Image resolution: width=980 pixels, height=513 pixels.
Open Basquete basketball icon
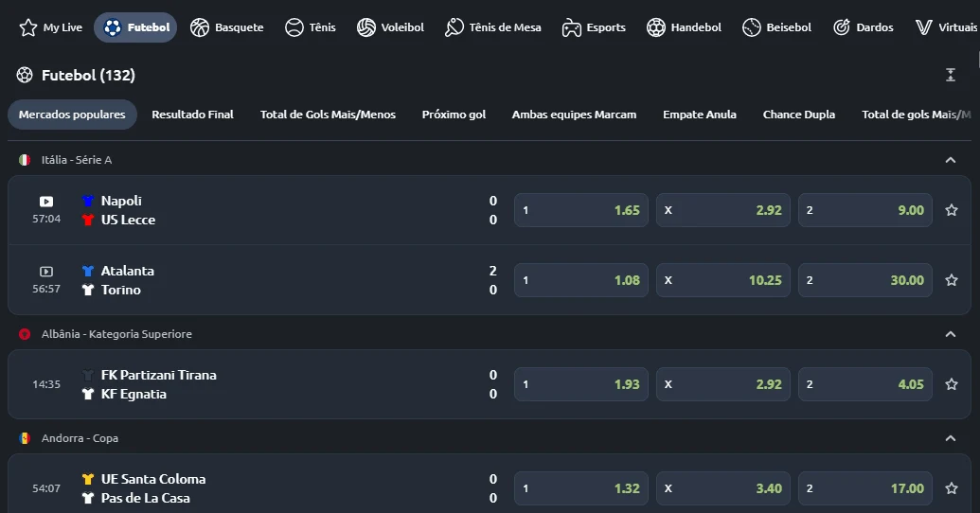(x=200, y=27)
